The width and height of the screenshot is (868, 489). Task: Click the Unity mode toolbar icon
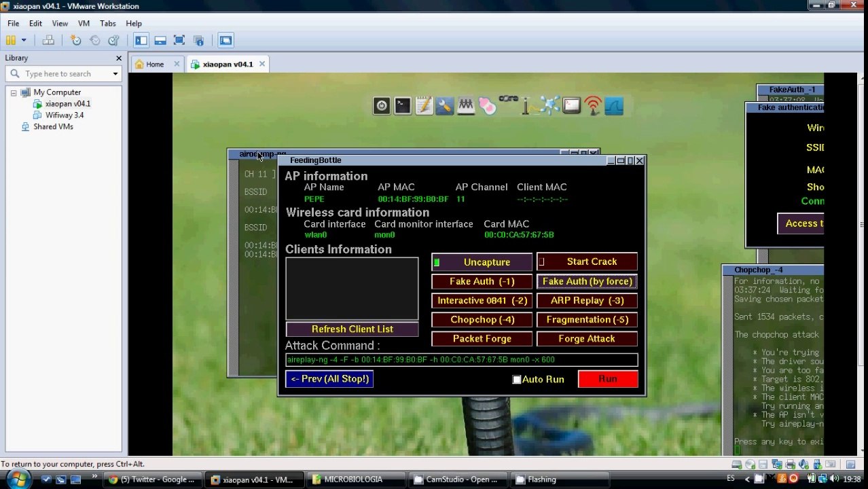(198, 41)
